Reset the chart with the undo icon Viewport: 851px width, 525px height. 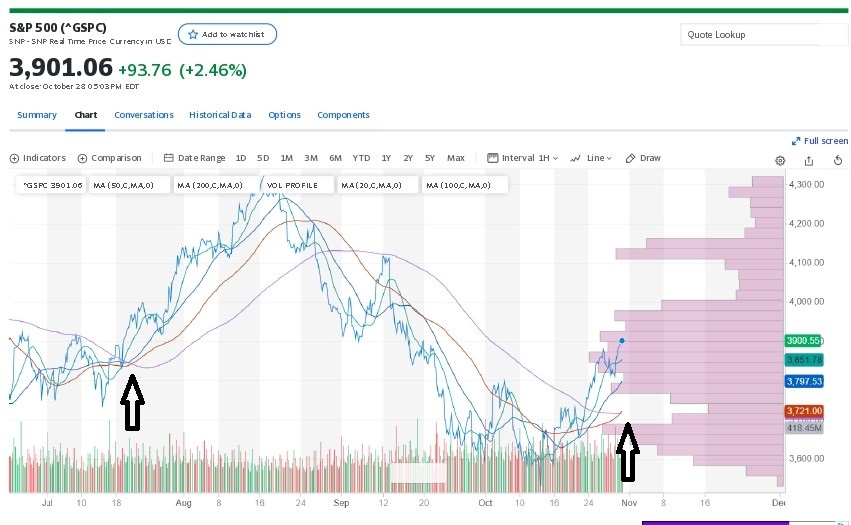pyautogui.click(x=837, y=160)
